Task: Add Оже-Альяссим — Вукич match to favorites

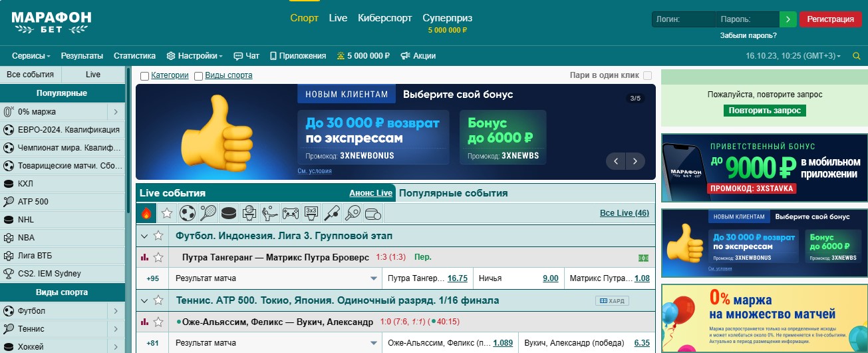Action: click(158, 322)
